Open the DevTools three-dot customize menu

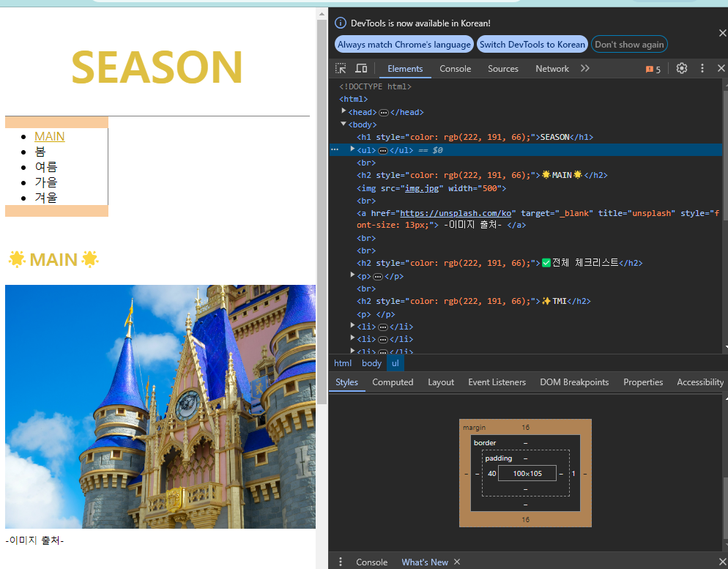702,69
